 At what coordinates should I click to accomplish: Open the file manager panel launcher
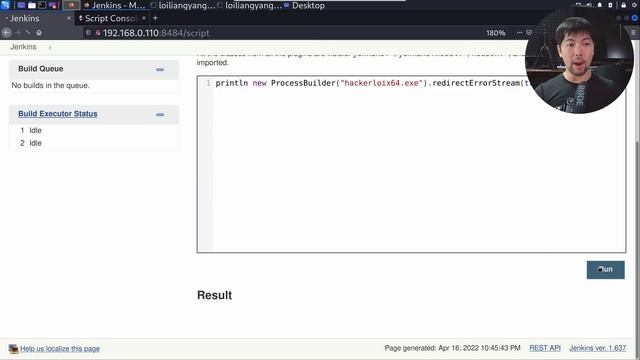[x=31, y=5]
